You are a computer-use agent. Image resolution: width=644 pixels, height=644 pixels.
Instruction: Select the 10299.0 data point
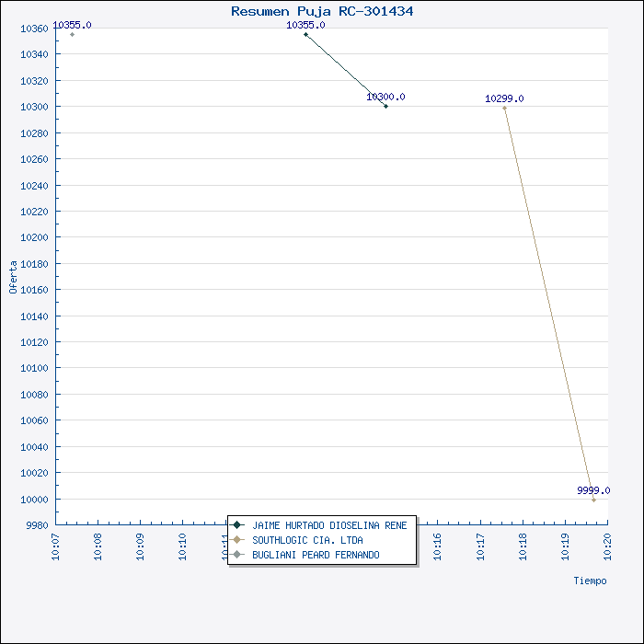(x=504, y=108)
